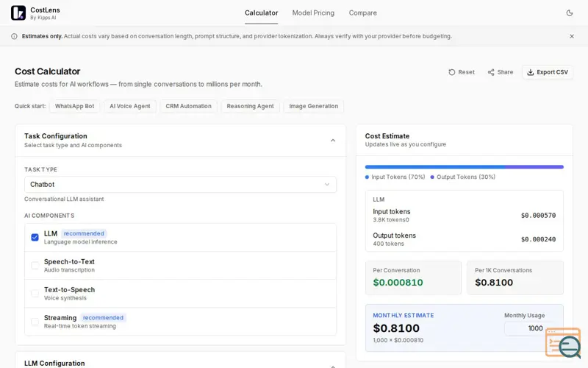Apply the Reasoning Agent preset
The image size is (588, 368).
[250, 106]
